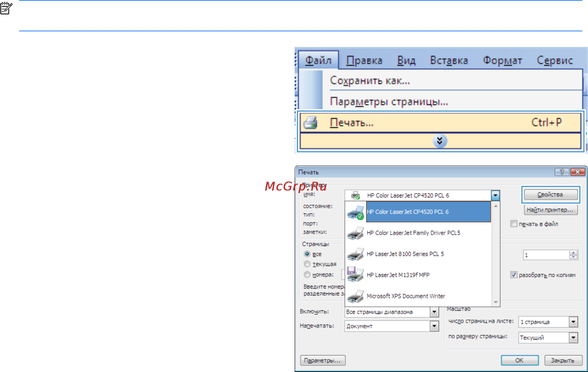Select Печать... Ctrl+P menu entry
588x372 pixels.
pos(441,122)
